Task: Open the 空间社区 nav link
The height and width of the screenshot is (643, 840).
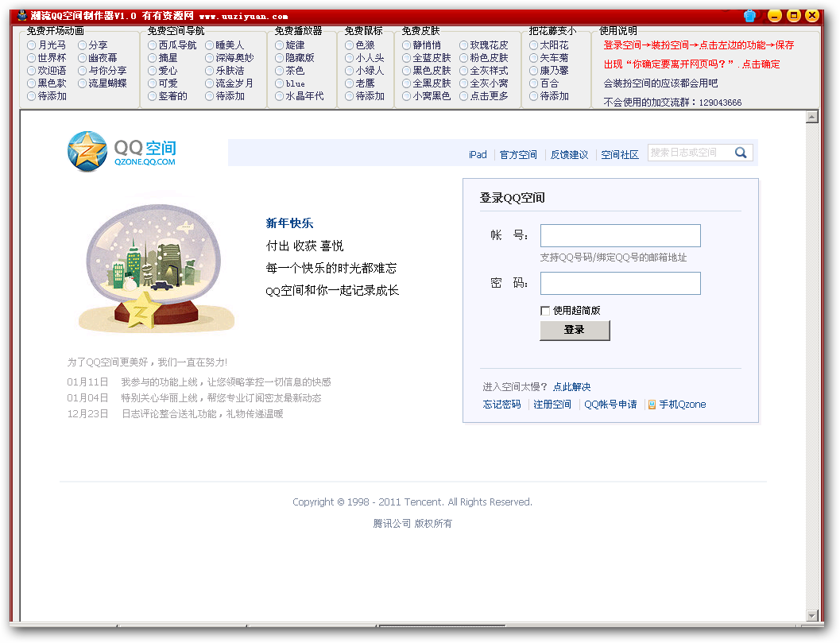Action: pyautogui.click(x=620, y=155)
